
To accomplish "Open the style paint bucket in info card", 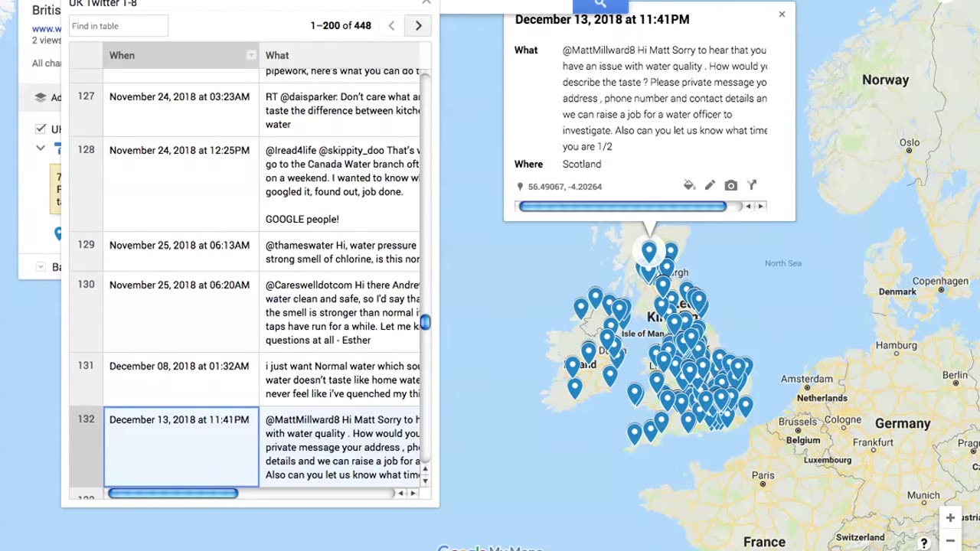I will (689, 185).
